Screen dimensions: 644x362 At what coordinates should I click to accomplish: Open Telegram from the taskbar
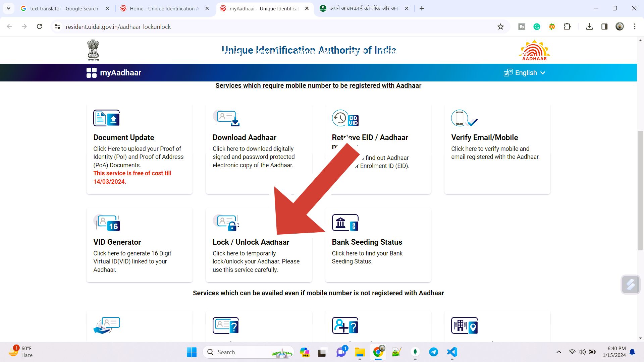[433, 352]
